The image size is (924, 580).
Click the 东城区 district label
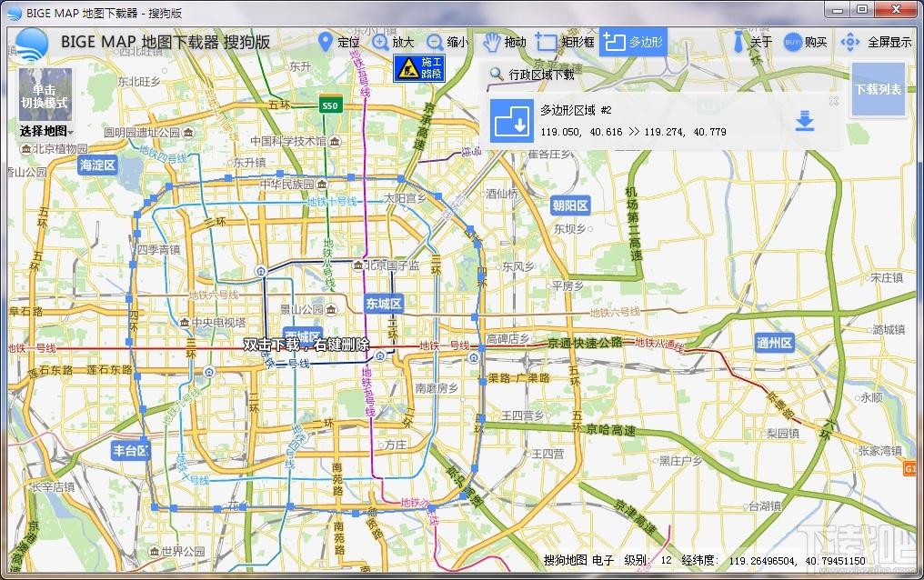point(384,304)
